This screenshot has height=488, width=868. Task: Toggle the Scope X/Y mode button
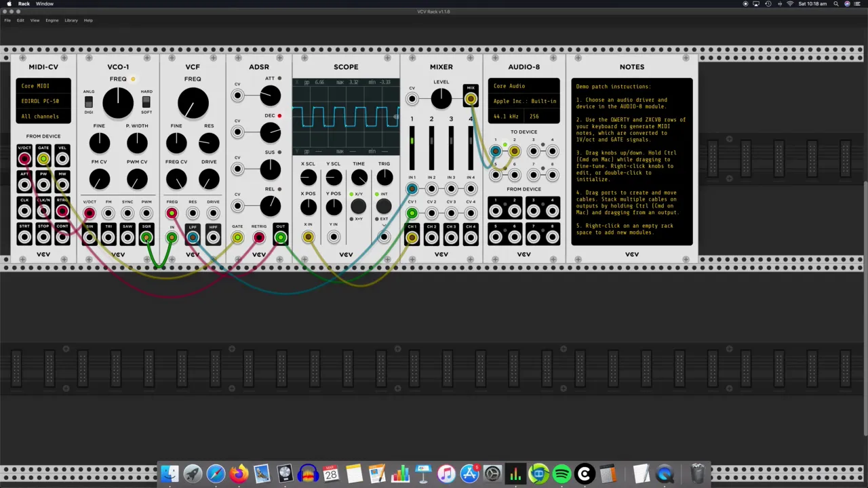point(359,207)
